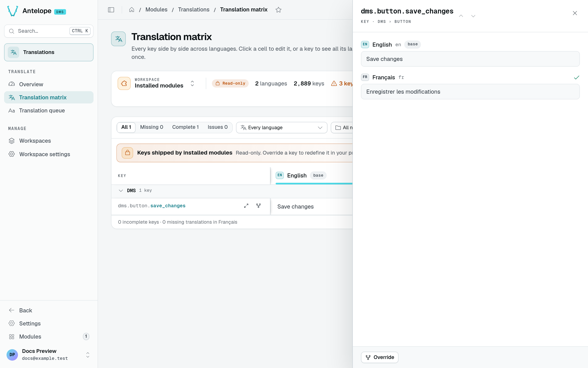This screenshot has width=588, height=368.
Task: Select the Issues 0 filter tab
Action: pos(217,127)
